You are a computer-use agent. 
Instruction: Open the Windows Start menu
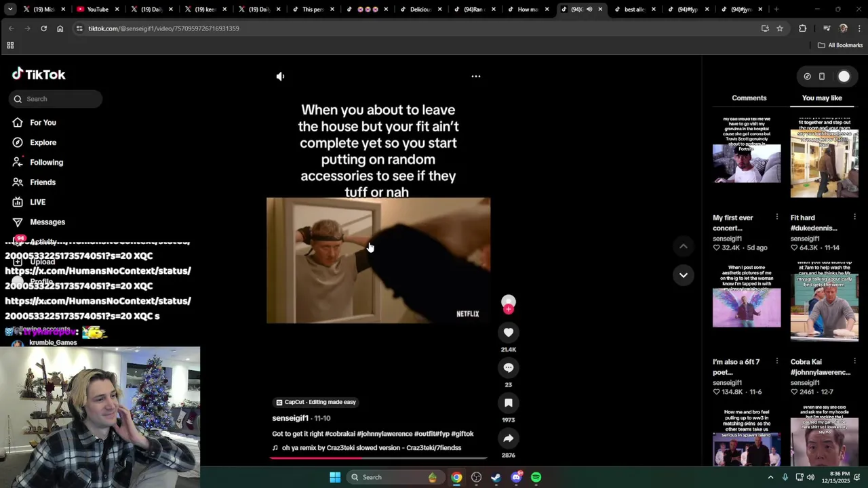pyautogui.click(x=335, y=477)
